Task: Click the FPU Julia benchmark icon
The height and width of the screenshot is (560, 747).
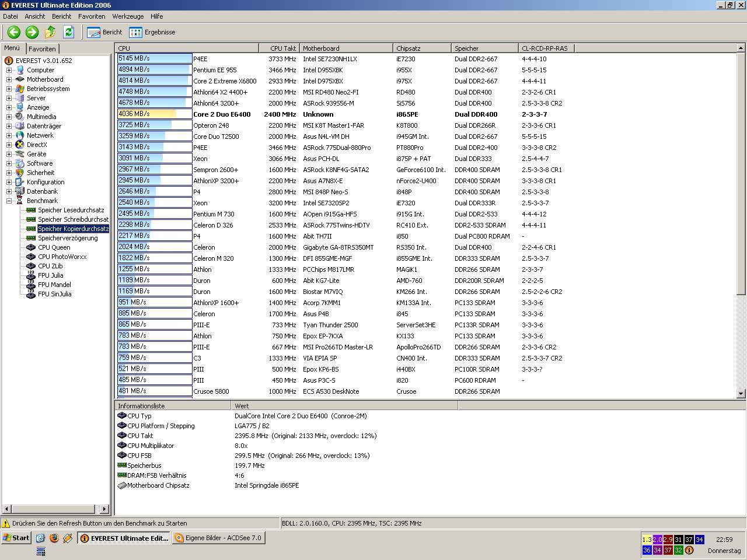Action: [31, 275]
